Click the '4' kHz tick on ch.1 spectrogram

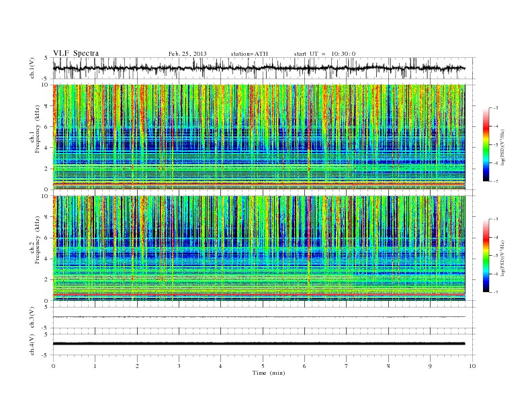[x=47, y=148]
